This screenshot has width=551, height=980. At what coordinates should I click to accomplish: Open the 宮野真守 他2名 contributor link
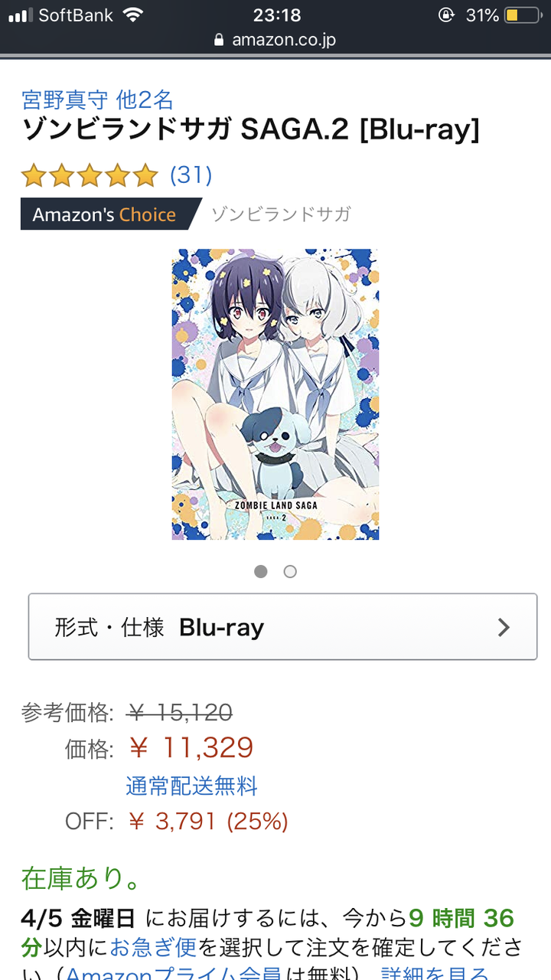[x=98, y=100]
